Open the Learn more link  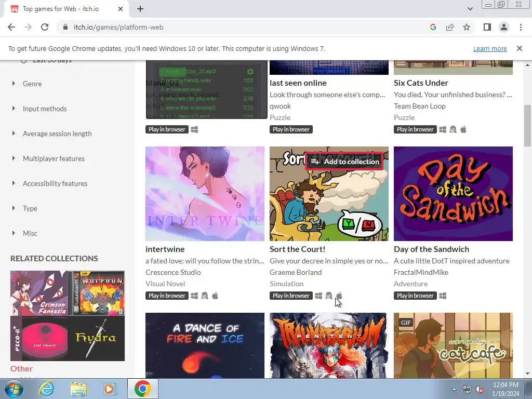[490, 48]
